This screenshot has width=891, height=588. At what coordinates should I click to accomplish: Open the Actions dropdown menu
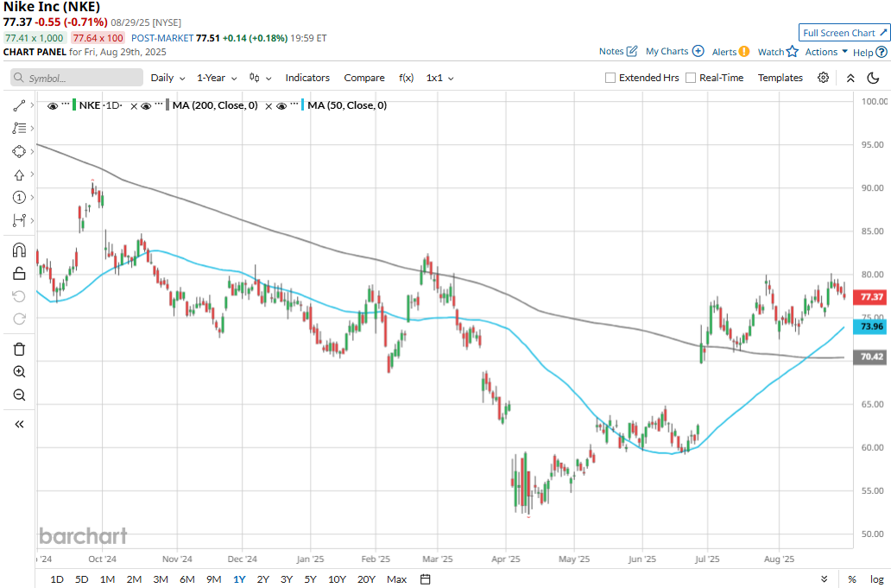826,52
